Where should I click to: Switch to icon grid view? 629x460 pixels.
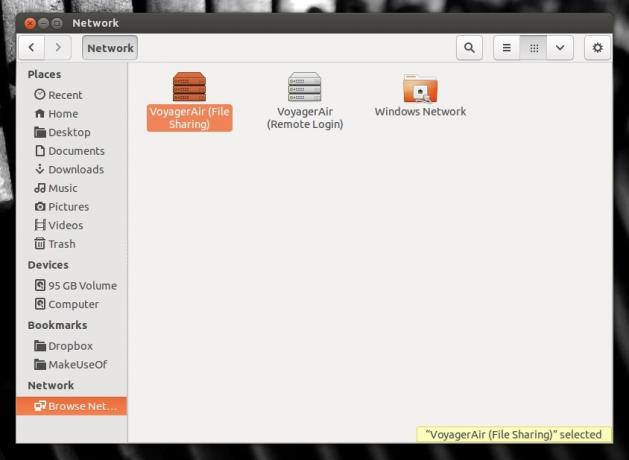(534, 48)
